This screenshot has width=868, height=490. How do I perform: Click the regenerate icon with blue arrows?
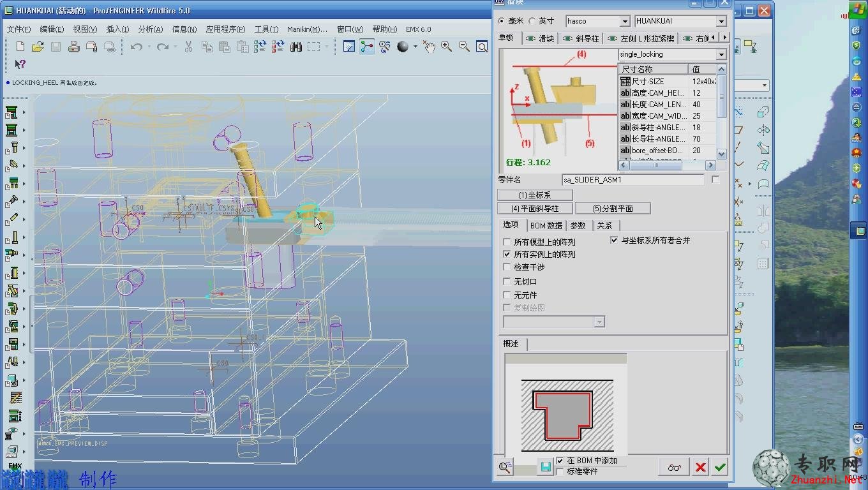pos(260,47)
